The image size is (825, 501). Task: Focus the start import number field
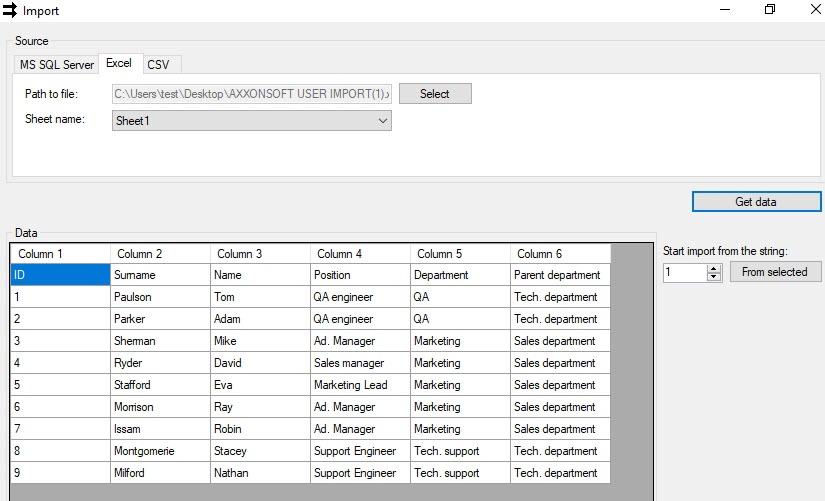click(684, 272)
